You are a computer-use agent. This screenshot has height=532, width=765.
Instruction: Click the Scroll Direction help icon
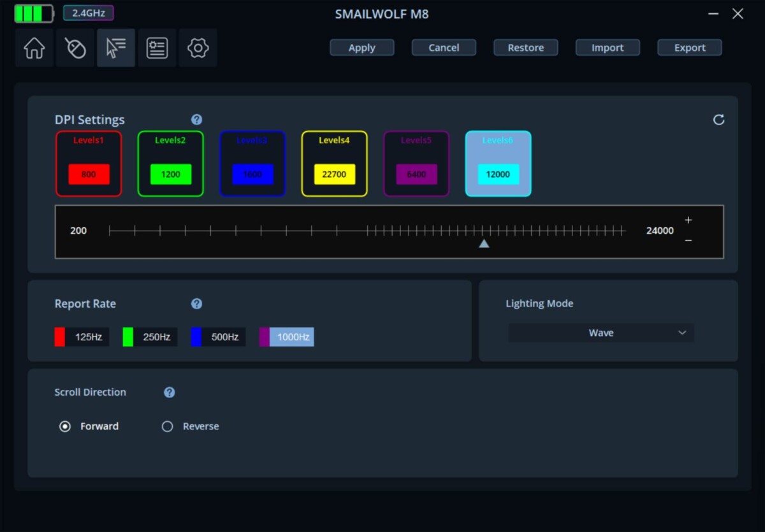tap(170, 392)
